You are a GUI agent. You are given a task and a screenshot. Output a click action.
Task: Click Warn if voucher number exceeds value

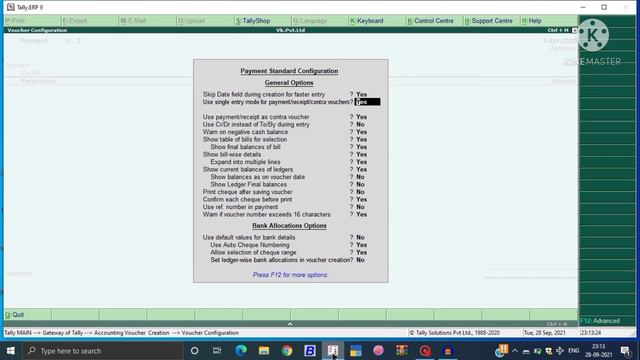pos(361,214)
